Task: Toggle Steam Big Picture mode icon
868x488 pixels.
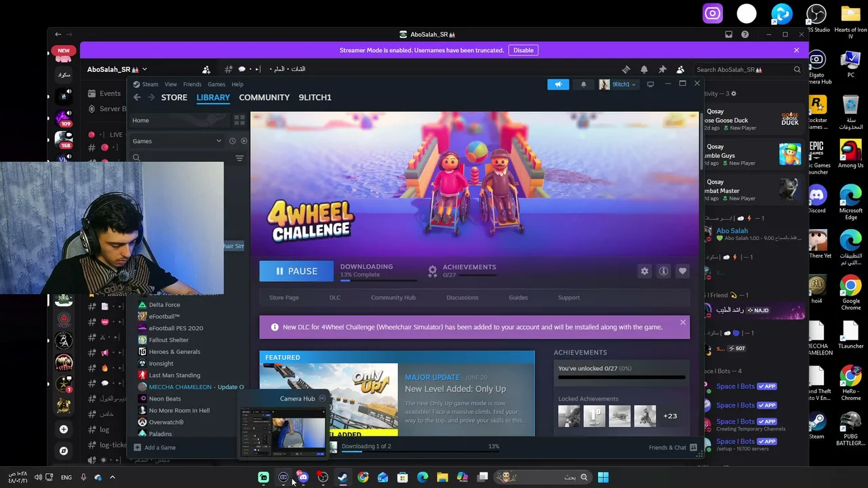Action: (x=650, y=84)
